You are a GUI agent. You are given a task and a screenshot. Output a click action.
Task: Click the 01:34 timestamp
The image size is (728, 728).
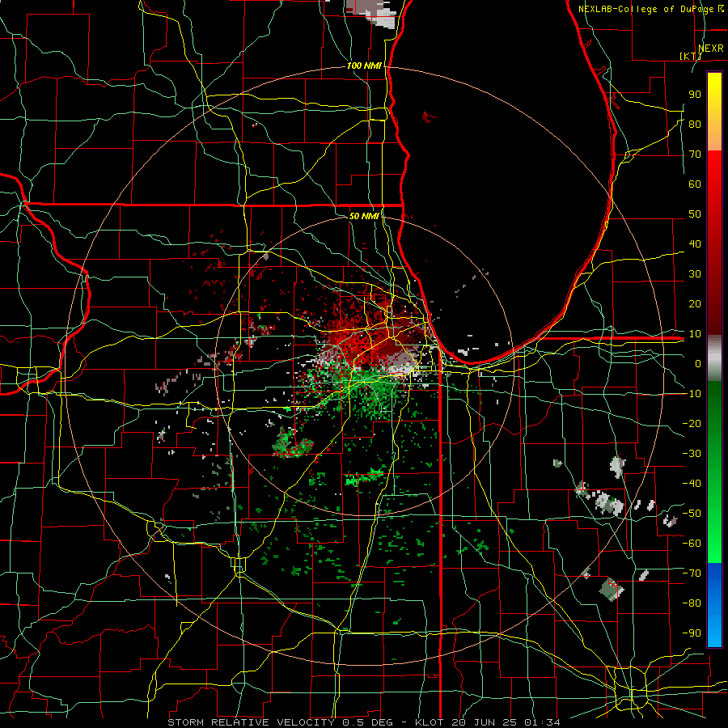(x=542, y=722)
